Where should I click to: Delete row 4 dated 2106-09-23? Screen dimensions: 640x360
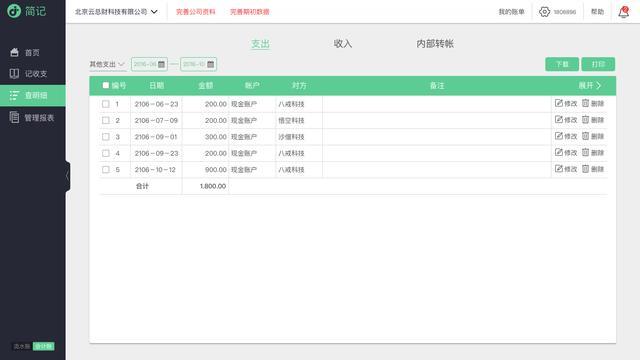pyautogui.click(x=593, y=153)
